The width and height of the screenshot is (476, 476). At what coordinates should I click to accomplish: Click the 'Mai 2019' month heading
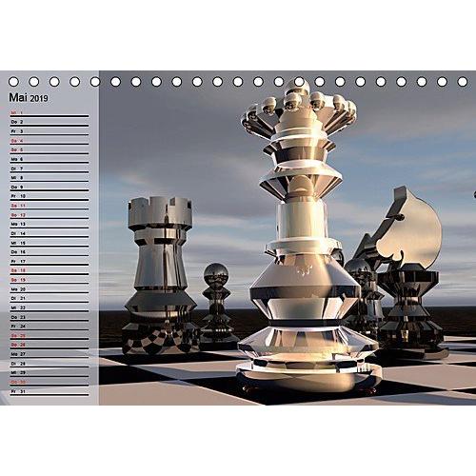coord(29,98)
